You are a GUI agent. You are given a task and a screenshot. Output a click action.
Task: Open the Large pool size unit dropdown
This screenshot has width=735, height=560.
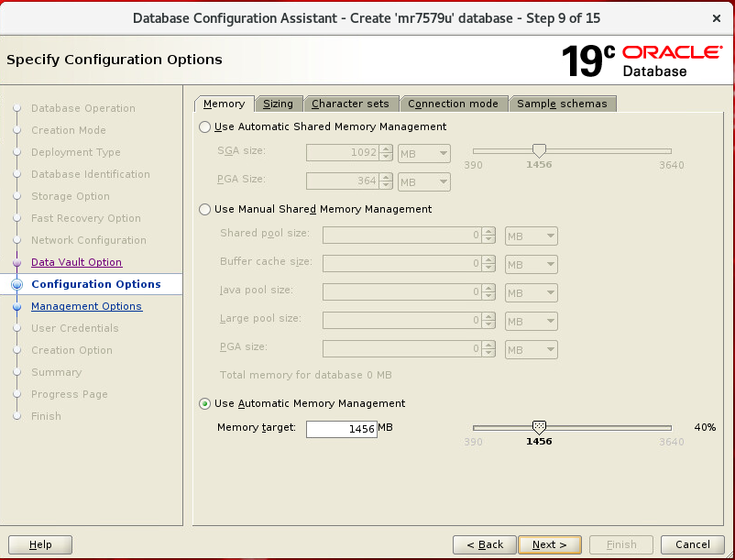(532, 322)
